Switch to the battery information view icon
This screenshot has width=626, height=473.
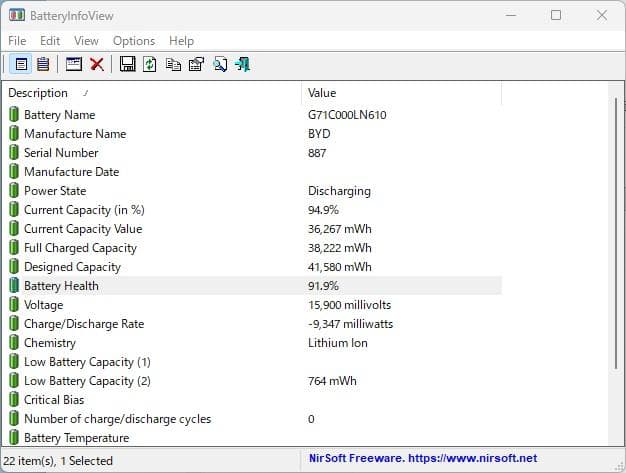click(21, 65)
